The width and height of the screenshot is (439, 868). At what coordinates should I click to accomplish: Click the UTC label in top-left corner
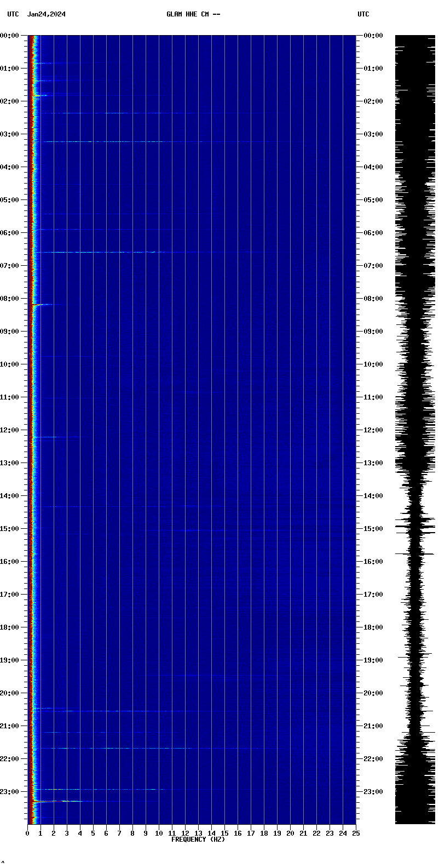point(13,14)
